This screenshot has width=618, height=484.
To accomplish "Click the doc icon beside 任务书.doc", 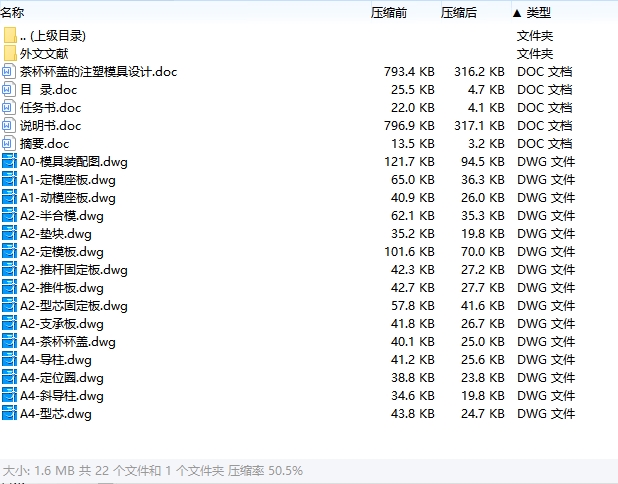I will click(9, 108).
